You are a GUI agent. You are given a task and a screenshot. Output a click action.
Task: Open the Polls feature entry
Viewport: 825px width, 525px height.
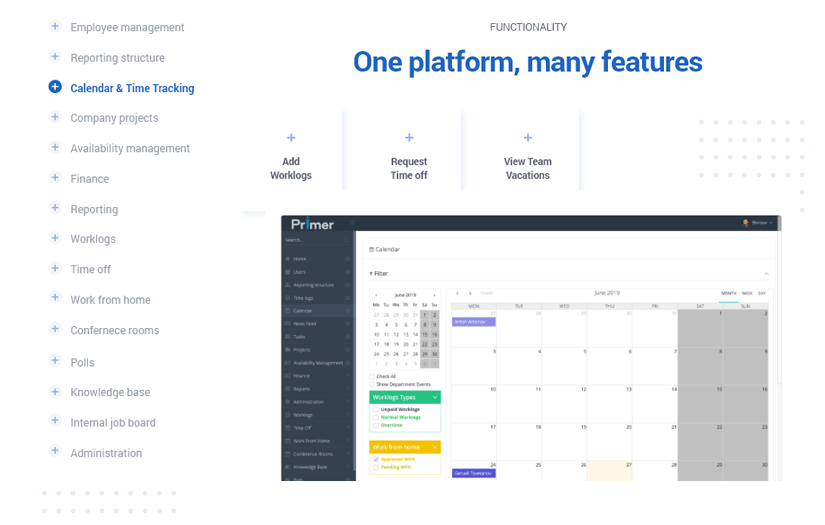(83, 362)
